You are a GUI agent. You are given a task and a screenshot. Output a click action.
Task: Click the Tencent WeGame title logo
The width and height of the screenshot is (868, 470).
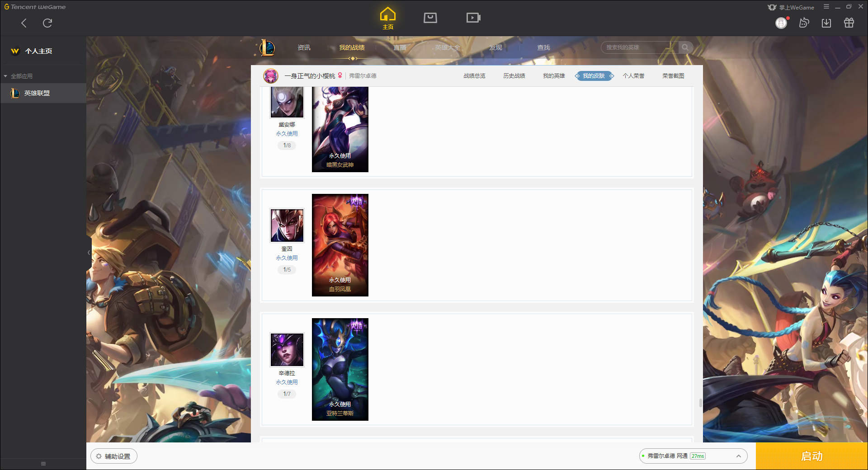[35, 7]
